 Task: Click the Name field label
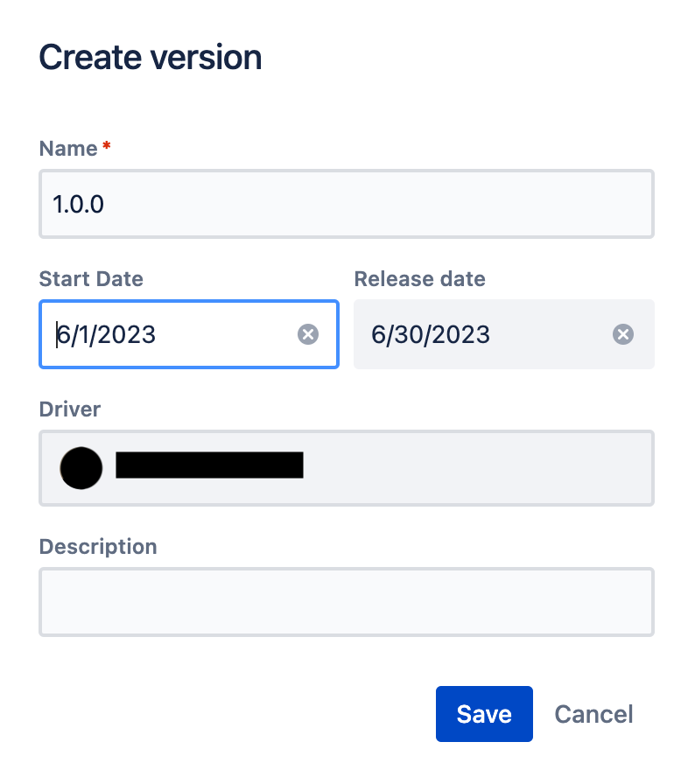(68, 149)
